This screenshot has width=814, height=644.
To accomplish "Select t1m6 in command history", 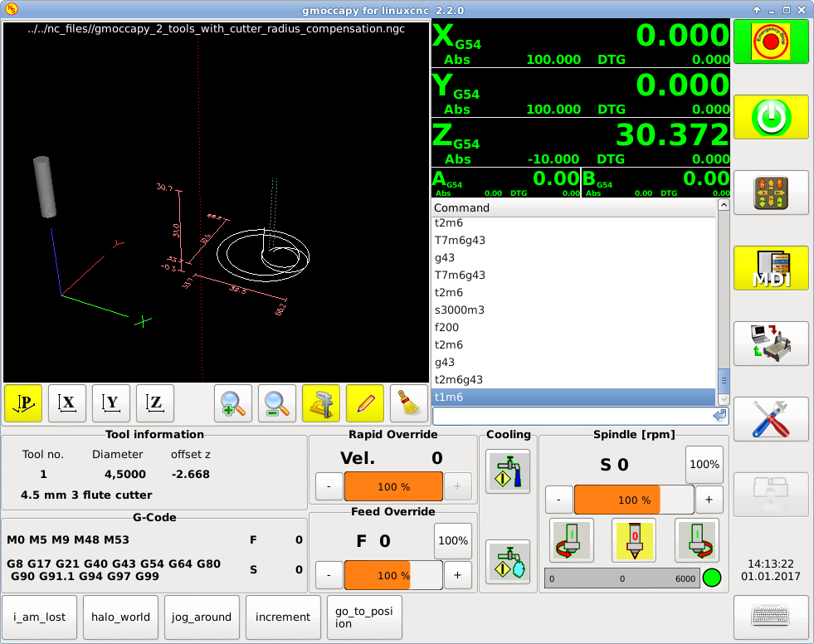I will tap(573, 397).
